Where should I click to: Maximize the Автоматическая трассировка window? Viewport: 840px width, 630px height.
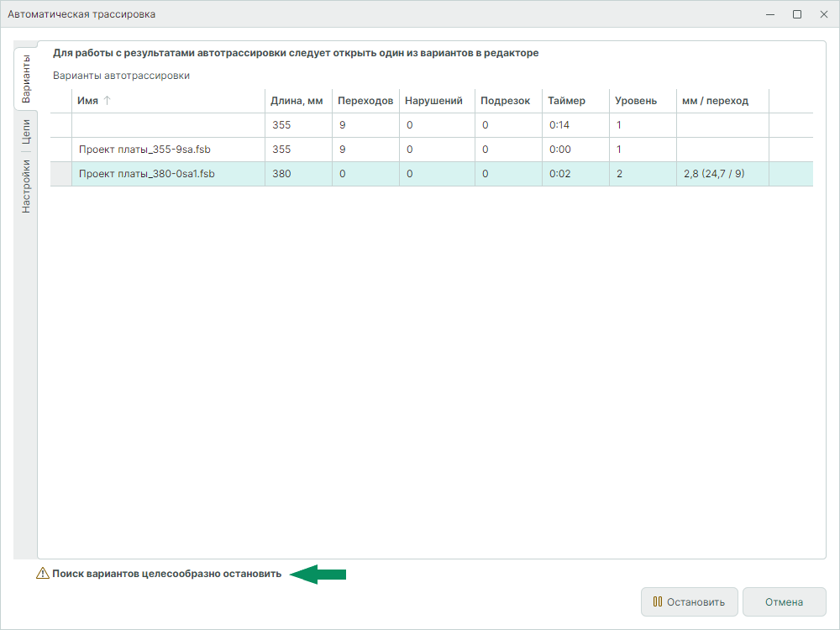[796, 14]
